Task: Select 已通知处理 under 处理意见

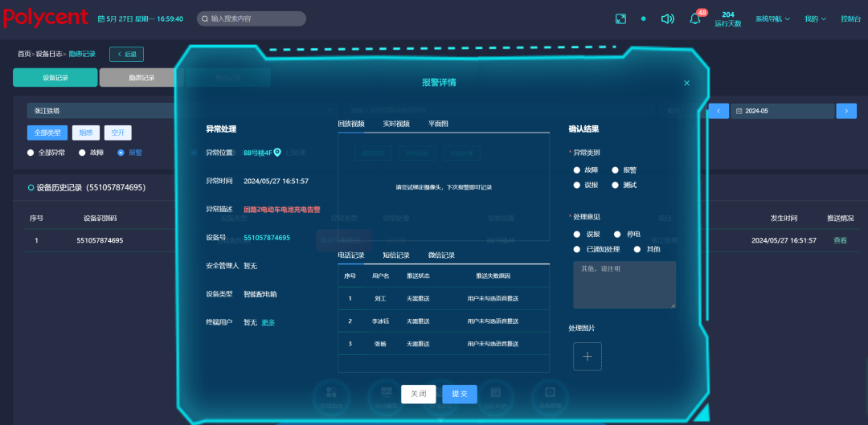Action: 577,249
